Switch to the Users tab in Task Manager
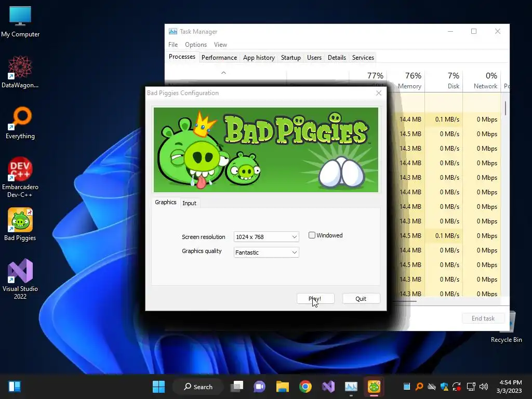 [314, 58]
